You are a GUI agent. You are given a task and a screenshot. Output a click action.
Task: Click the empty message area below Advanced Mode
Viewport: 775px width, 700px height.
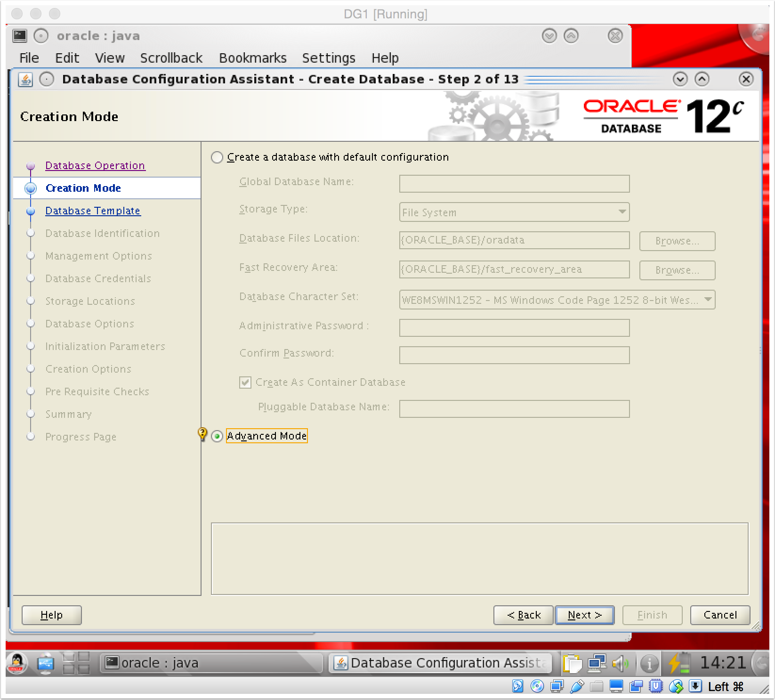point(479,559)
